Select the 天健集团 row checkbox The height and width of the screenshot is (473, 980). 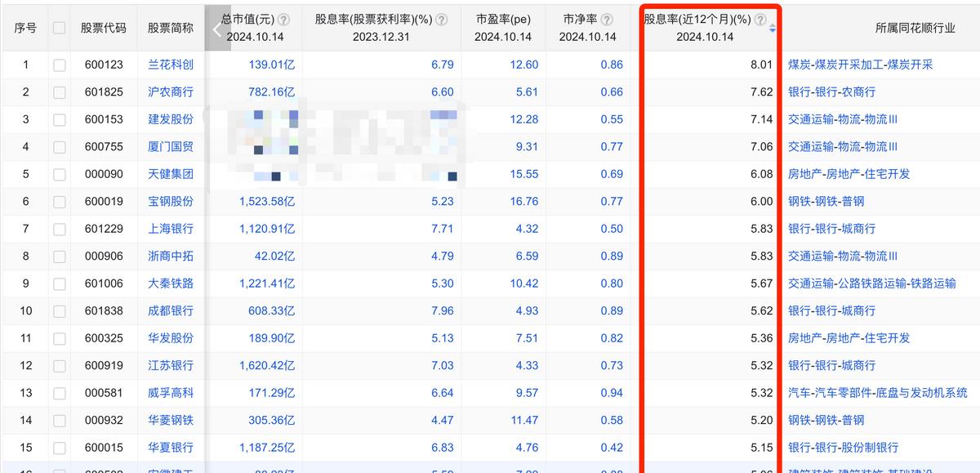tap(59, 174)
